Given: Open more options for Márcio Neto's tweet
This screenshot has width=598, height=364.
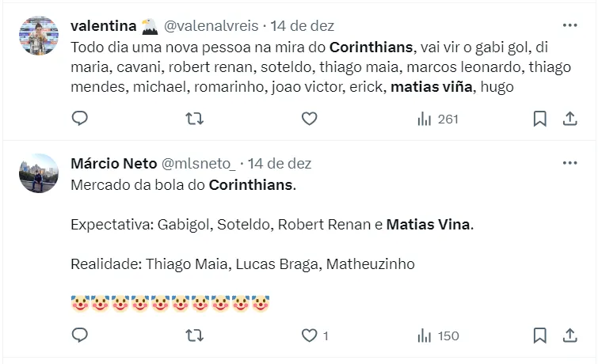Looking at the screenshot, I should [569, 163].
